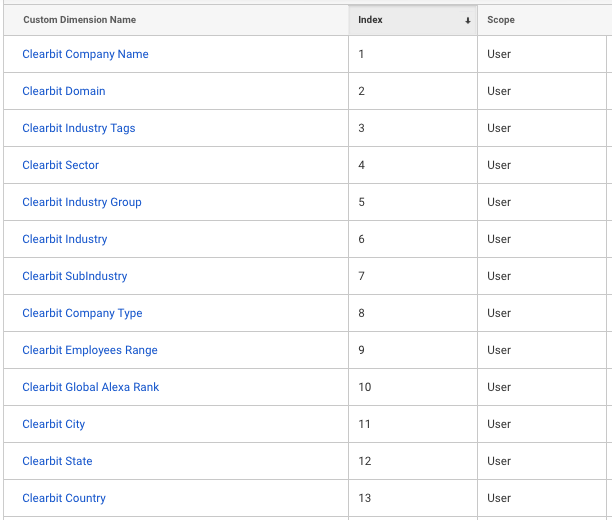
Task: Click User scope in Clearbit Country row
Action: click(x=499, y=498)
